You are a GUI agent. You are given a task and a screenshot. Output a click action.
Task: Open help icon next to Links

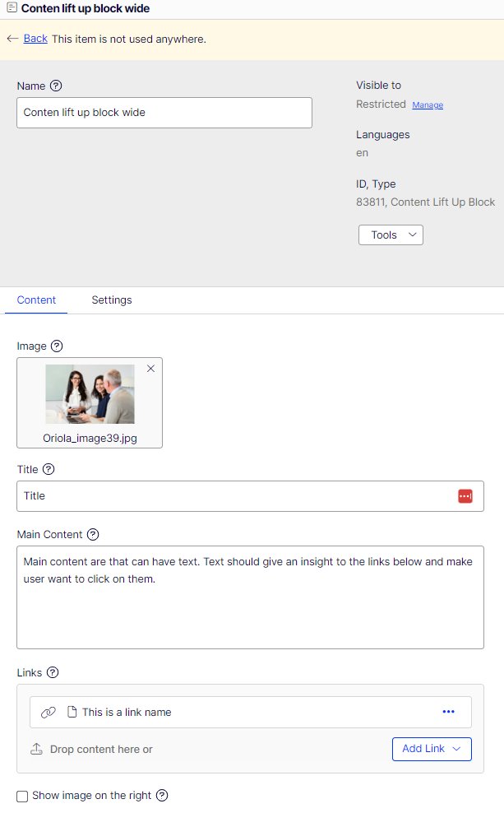[53, 672]
